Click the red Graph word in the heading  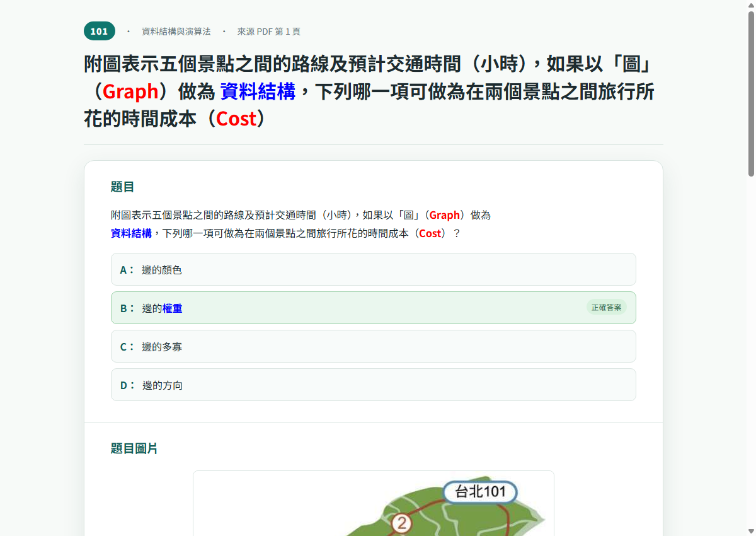130,92
